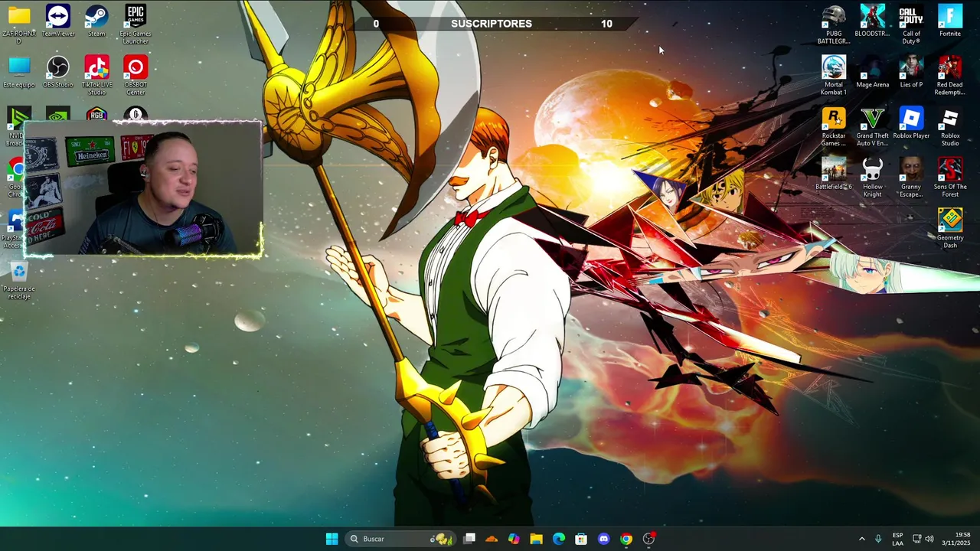Open OBSBOT Center shortcut
The image size is (980, 551).
pyautogui.click(x=136, y=76)
